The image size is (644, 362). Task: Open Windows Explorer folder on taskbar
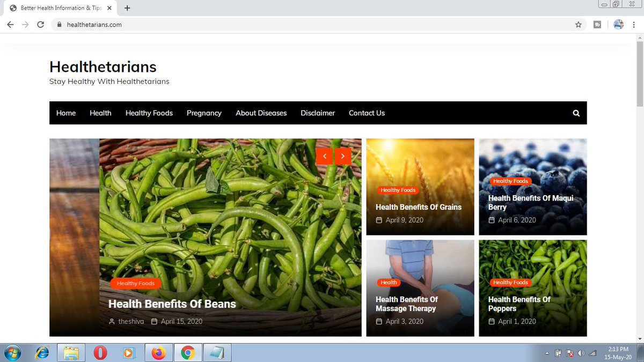(71, 353)
